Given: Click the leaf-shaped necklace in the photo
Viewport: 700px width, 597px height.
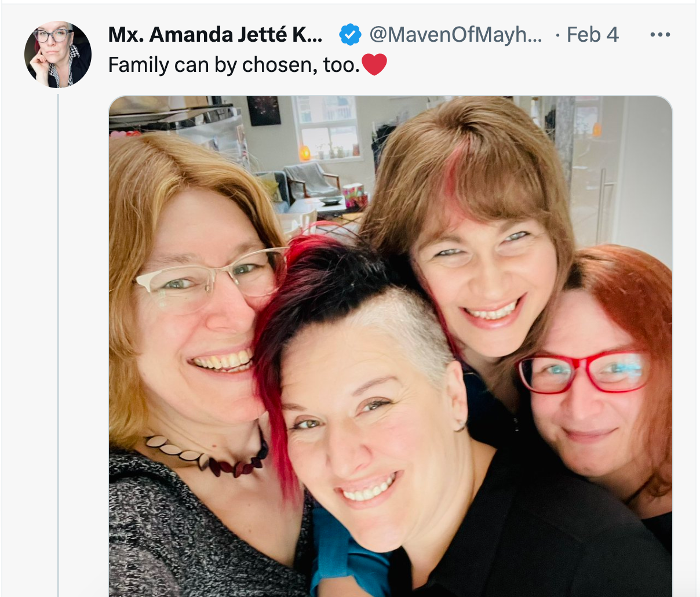Looking at the screenshot, I should pos(207,456).
